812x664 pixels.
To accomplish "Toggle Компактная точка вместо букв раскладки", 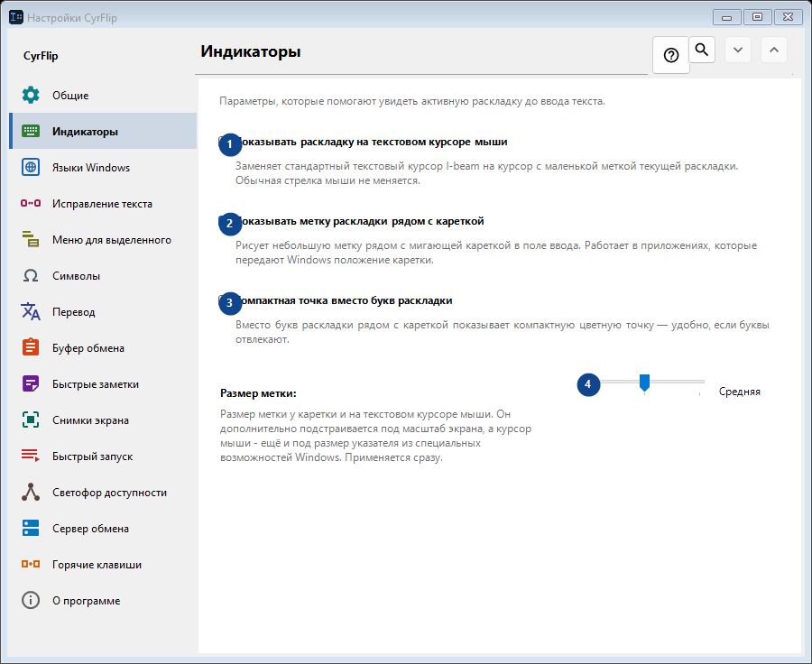I will pos(335,300).
